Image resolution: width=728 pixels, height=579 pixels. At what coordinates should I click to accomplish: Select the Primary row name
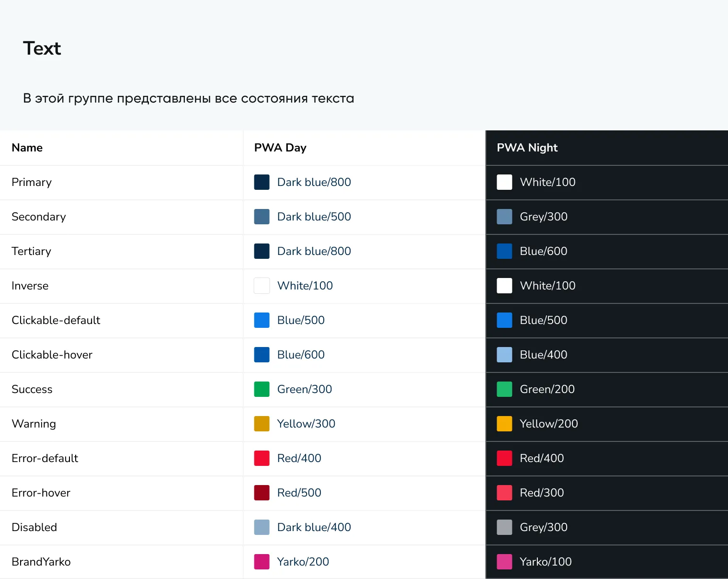coord(32,183)
